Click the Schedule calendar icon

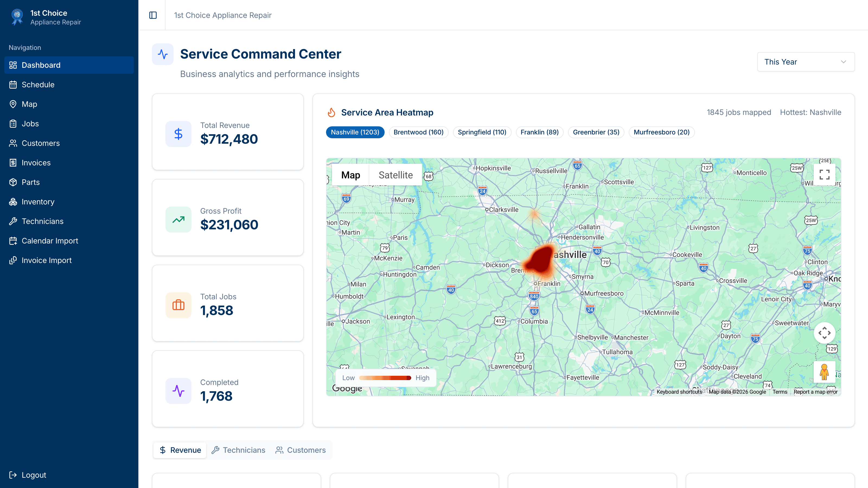[x=13, y=85]
